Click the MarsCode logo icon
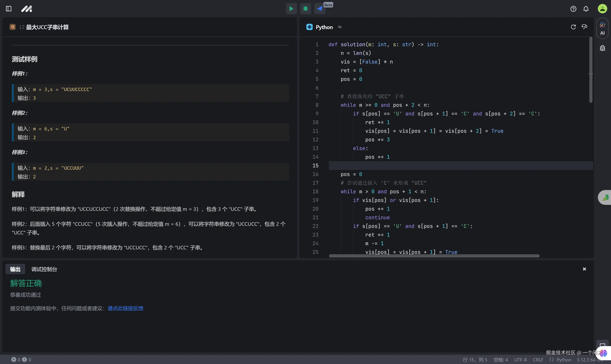 point(27,9)
